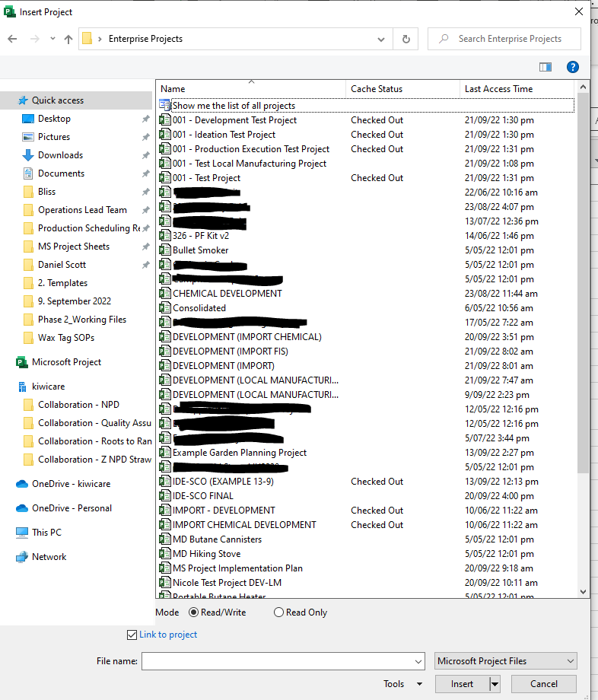The width and height of the screenshot is (598, 700).
Task: Open MS Project Sheets folder
Action: [x=74, y=247]
